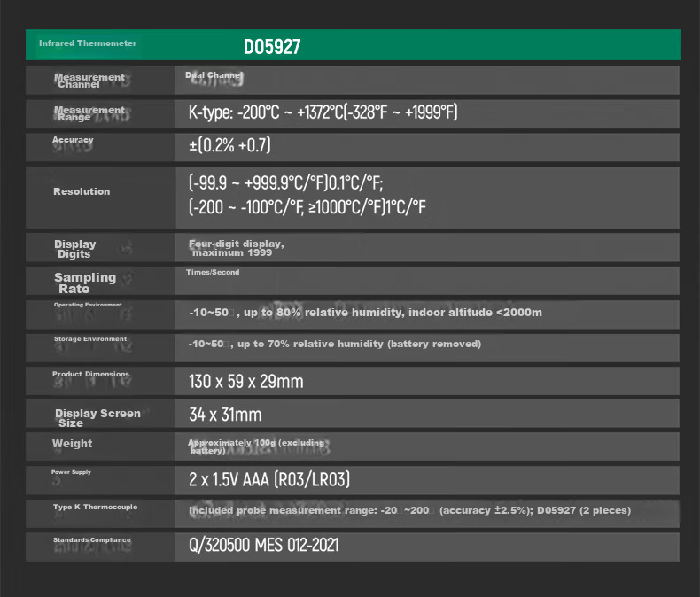Select the 'Measurement Range' row label
700x597 pixels.
[x=89, y=113]
